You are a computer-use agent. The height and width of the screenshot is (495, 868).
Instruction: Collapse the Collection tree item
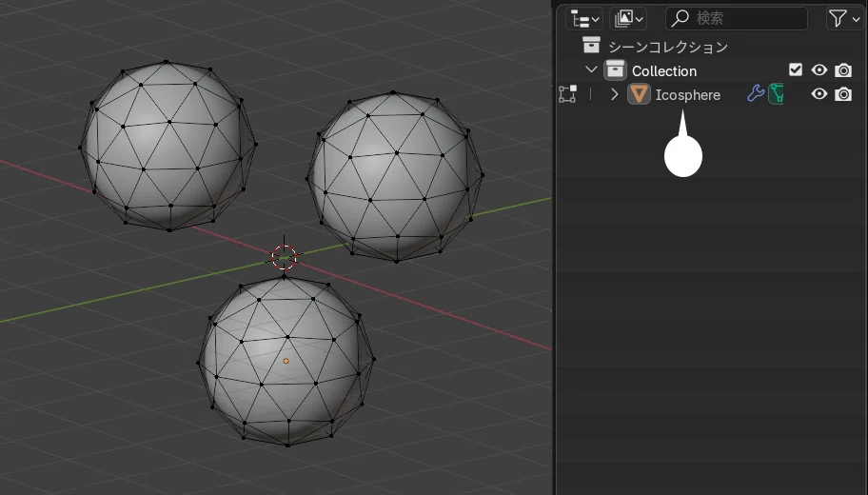point(591,69)
